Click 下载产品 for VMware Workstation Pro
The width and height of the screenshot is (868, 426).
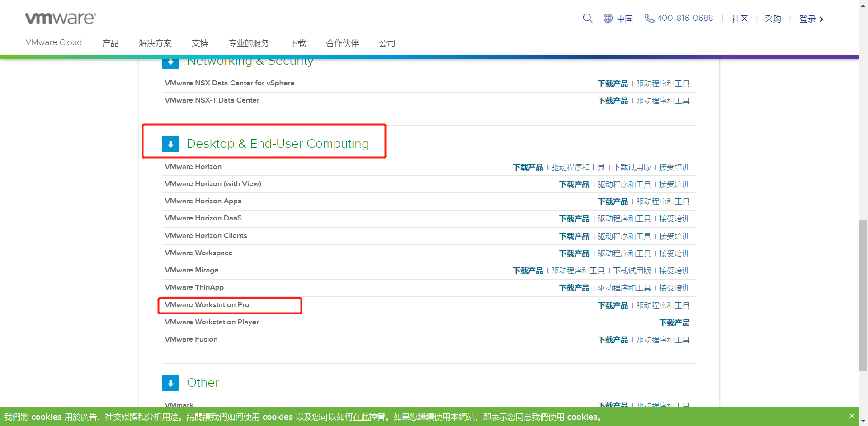tap(613, 305)
